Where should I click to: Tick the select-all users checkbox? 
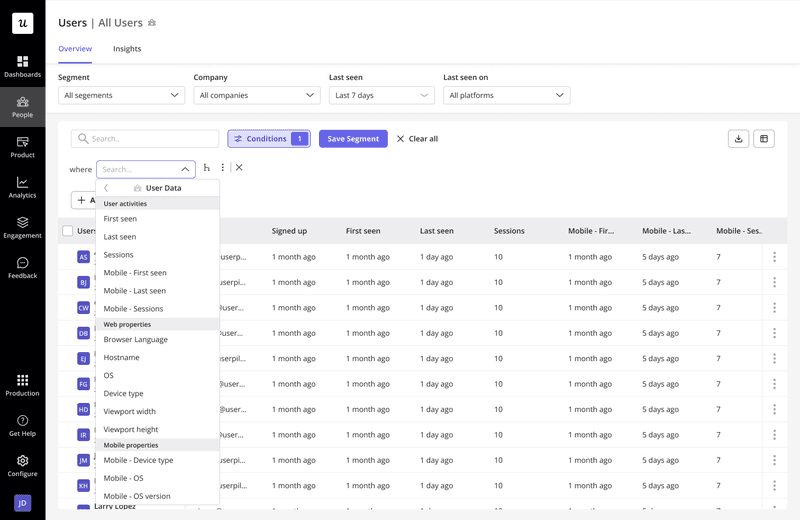68,231
